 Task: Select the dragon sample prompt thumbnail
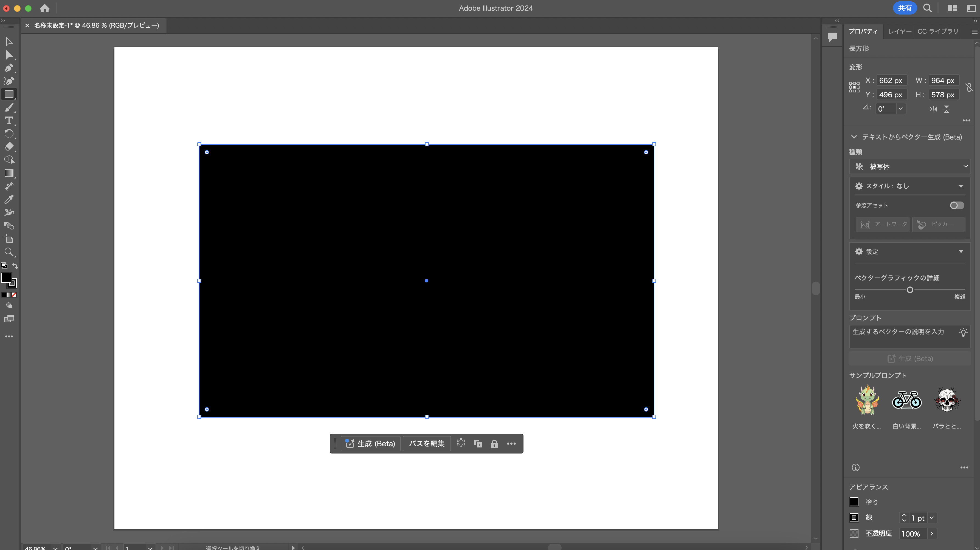868,400
